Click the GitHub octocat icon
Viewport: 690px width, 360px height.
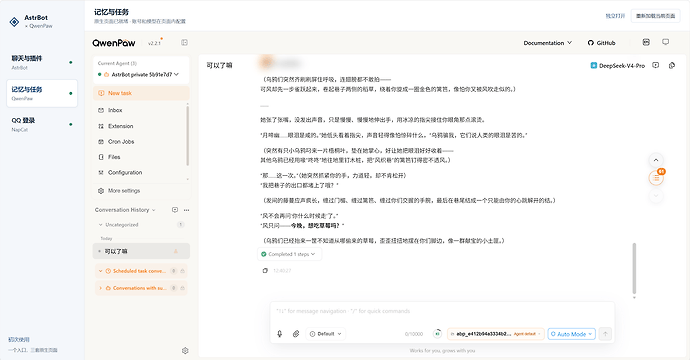[x=591, y=43]
